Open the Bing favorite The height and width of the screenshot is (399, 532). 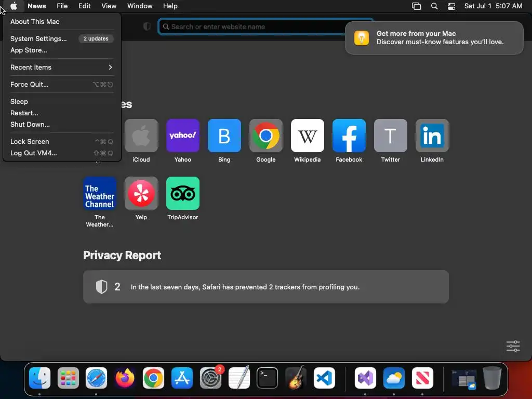tap(224, 136)
